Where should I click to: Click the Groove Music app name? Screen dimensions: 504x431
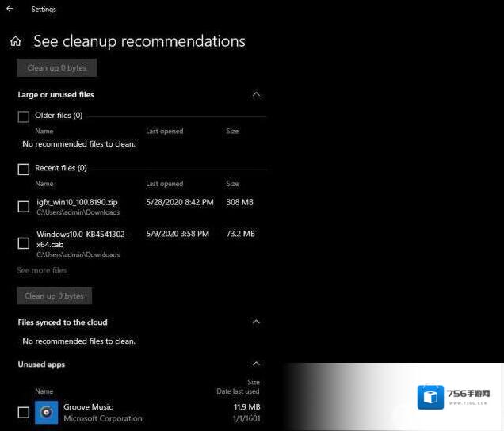click(x=88, y=407)
